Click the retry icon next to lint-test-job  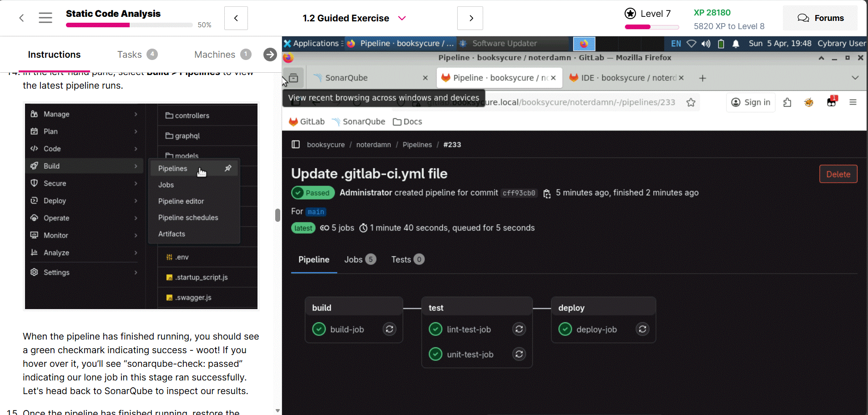tap(519, 329)
